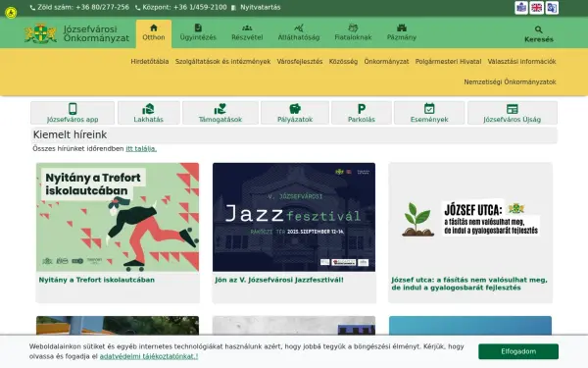
Task: Click the yellow accessibility icon
Action: [11, 13]
